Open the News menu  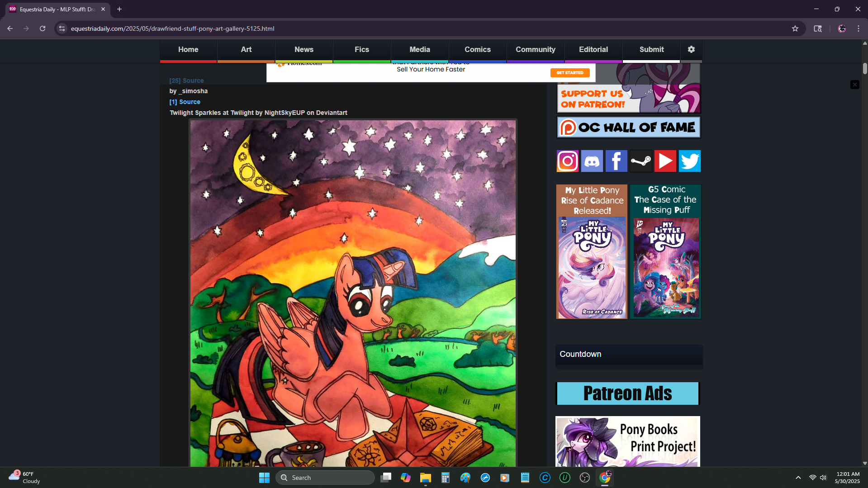pyautogui.click(x=304, y=50)
